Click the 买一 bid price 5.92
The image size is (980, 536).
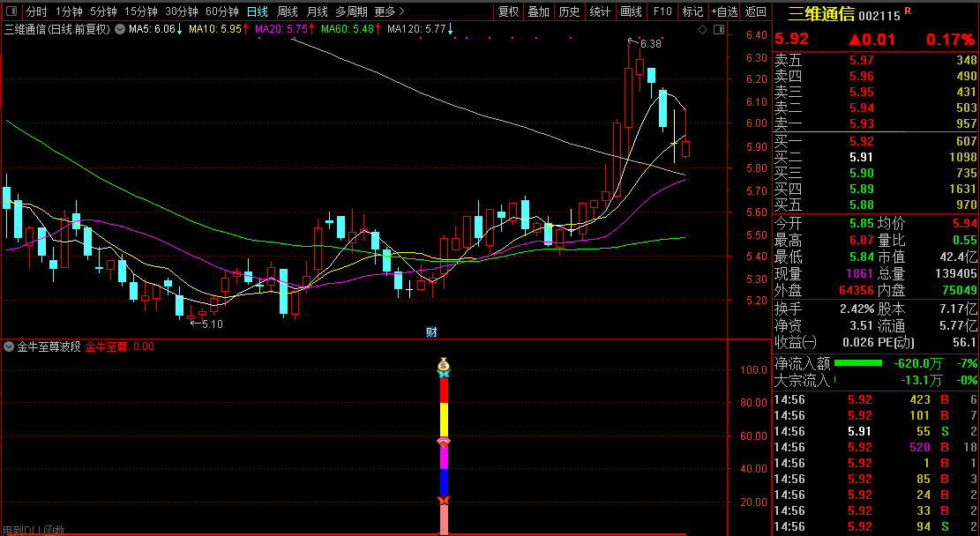coord(861,141)
